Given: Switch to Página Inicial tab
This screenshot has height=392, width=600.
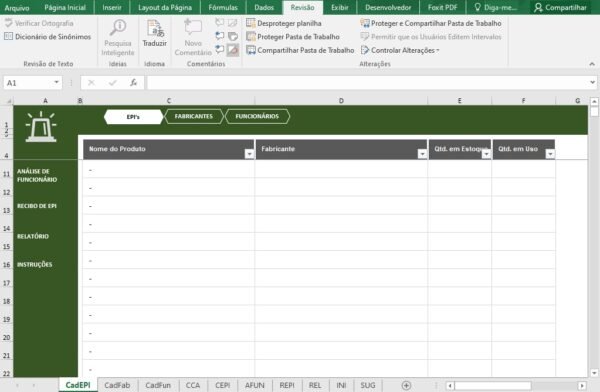Looking at the screenshot, I should coord(65,7).
